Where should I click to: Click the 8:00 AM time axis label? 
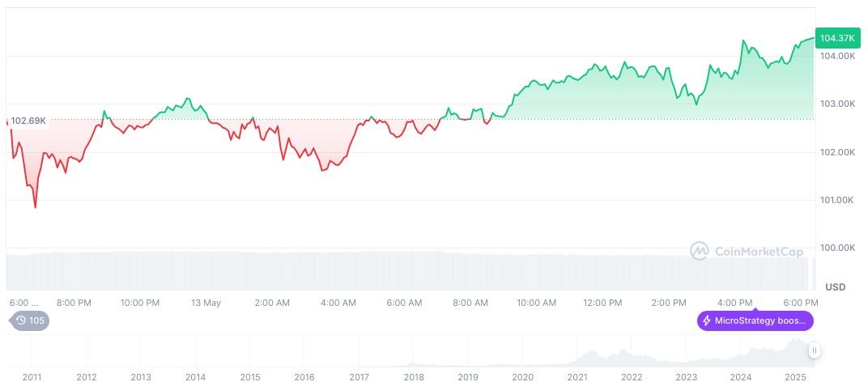[470, 303]
